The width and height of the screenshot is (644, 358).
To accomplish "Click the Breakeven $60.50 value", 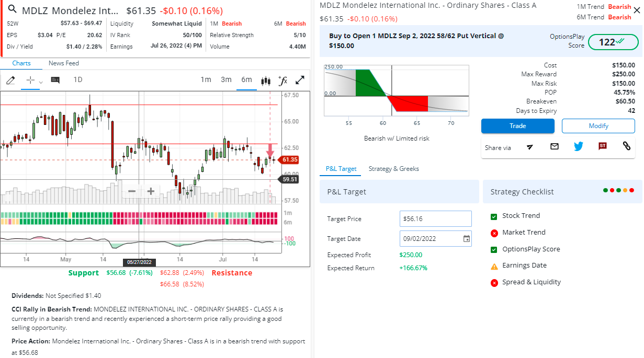I will (x=625, y=101).
